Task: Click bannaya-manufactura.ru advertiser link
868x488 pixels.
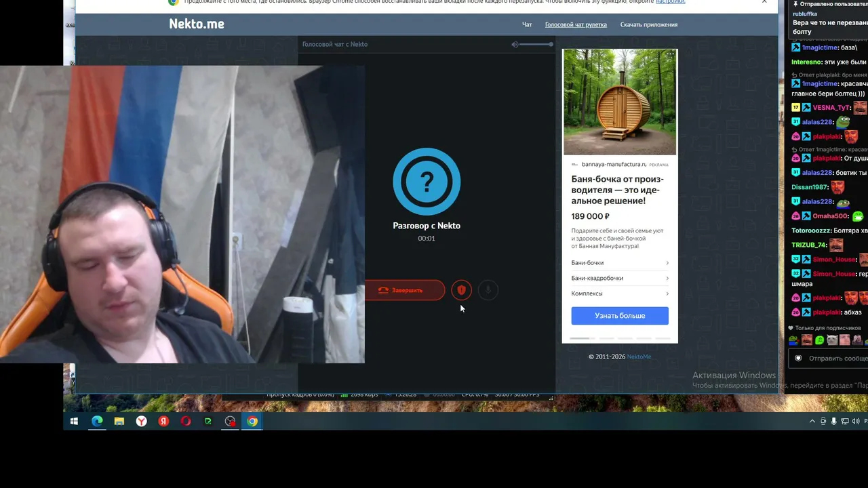Action: (x=614, y=164)
